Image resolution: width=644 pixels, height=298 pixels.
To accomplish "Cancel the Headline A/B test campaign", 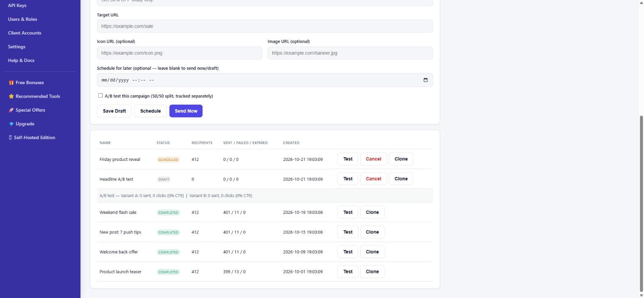I will [x=373, y=179].
